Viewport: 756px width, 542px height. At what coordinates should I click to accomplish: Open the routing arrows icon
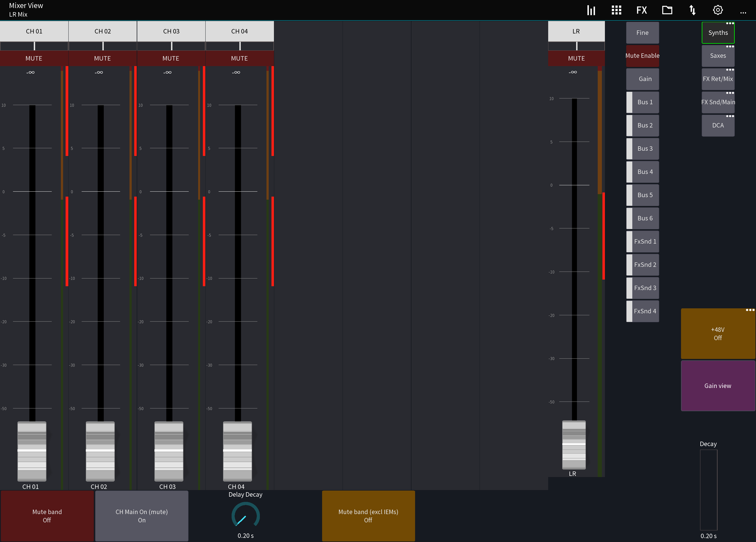[692, 10]
